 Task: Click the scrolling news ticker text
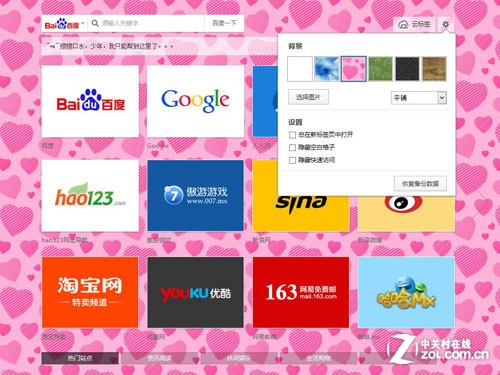point(110,46)
